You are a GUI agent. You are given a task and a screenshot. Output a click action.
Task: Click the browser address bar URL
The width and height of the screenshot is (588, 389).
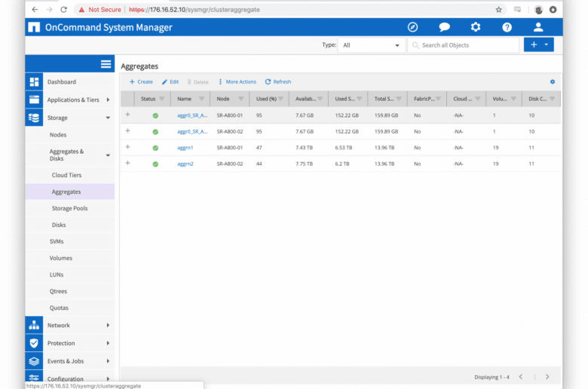(x=194, y=10)
